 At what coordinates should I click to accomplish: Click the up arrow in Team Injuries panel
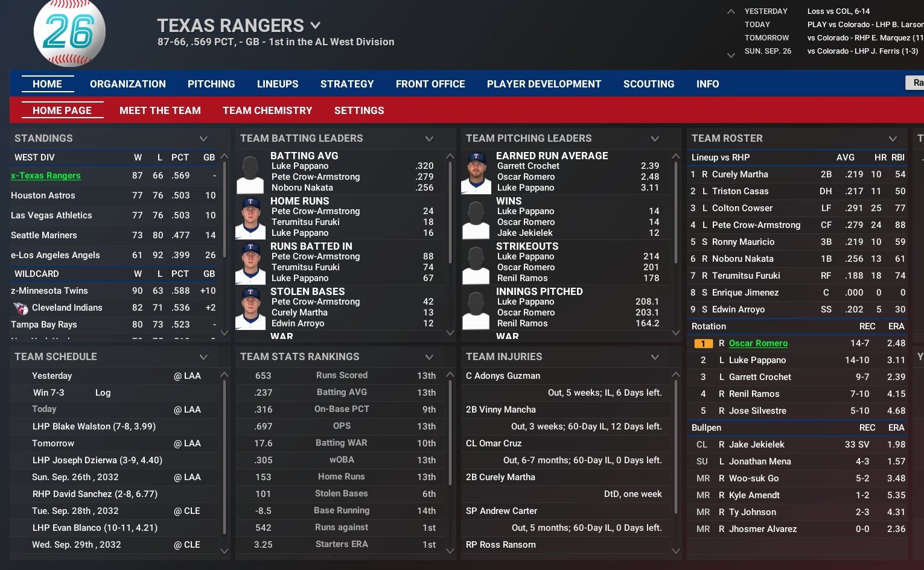676,375
